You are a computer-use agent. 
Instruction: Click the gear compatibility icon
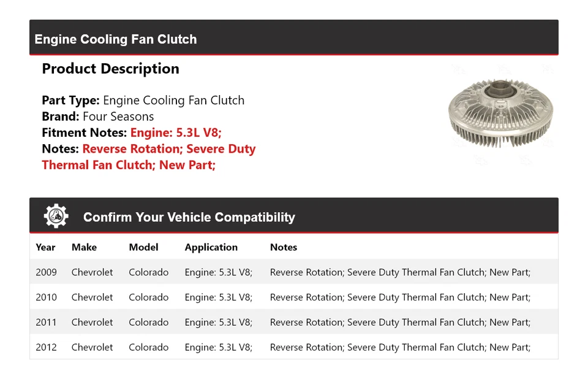point(56,216)
